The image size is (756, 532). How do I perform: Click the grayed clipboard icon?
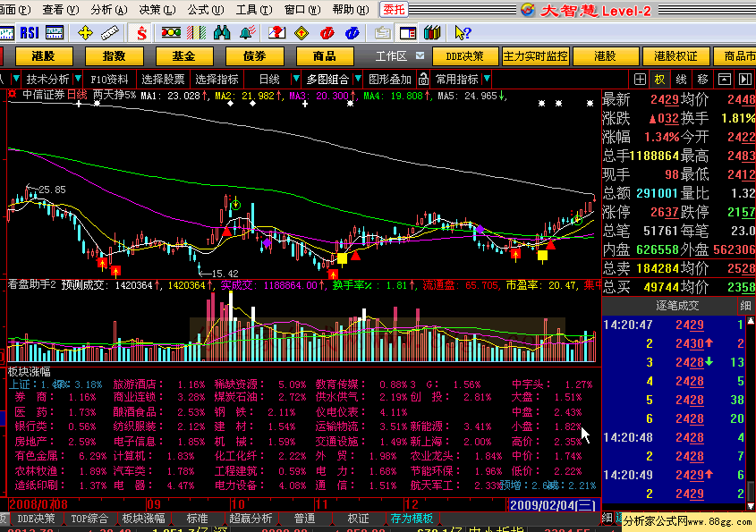pyautogui.click(x=383, y=33)
